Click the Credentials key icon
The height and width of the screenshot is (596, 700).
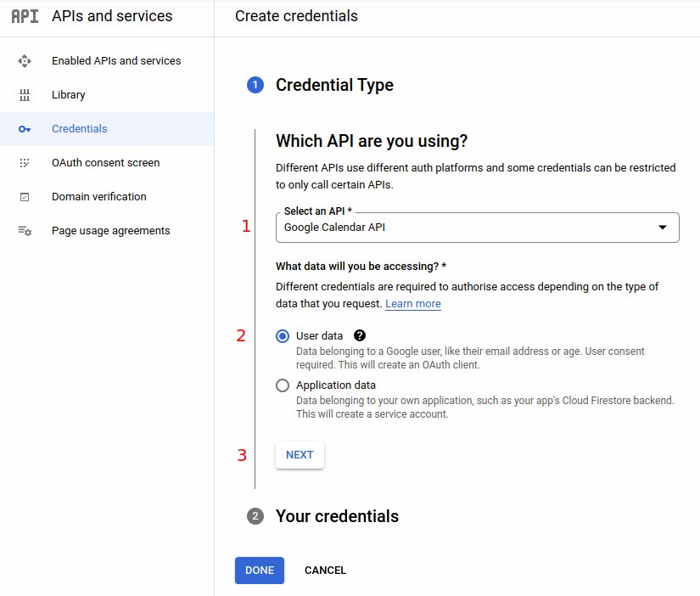pos(25,129)
